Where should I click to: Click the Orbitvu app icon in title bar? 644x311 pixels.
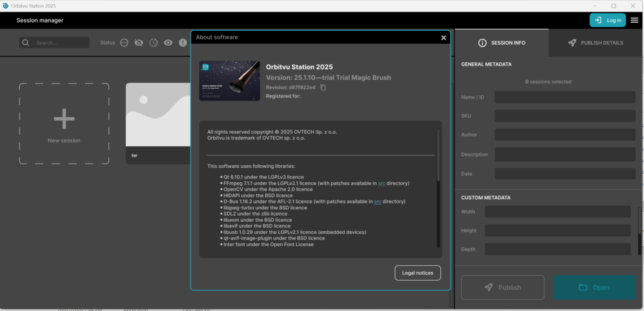click(5, 6)
